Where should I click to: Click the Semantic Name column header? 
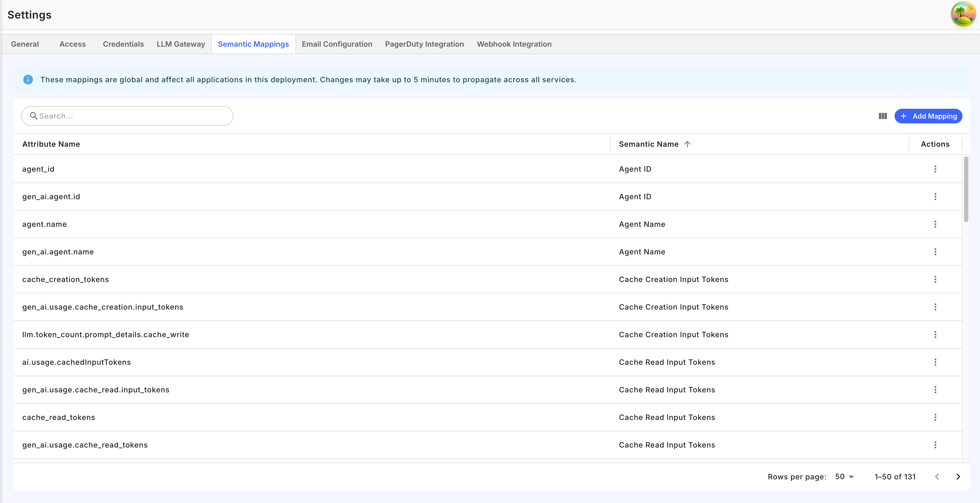point(648,144)
